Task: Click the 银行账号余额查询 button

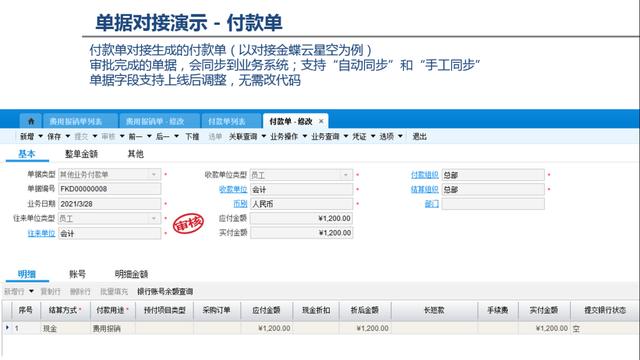Action: tap(165, 291)
